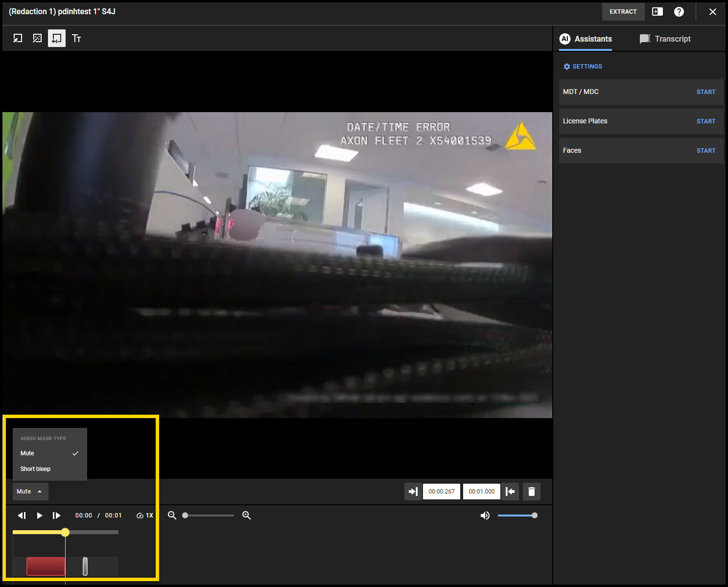Viewport: 728px width, 587px height.
Task: Select the magic wand auto-mask tool
Action: 37,38
